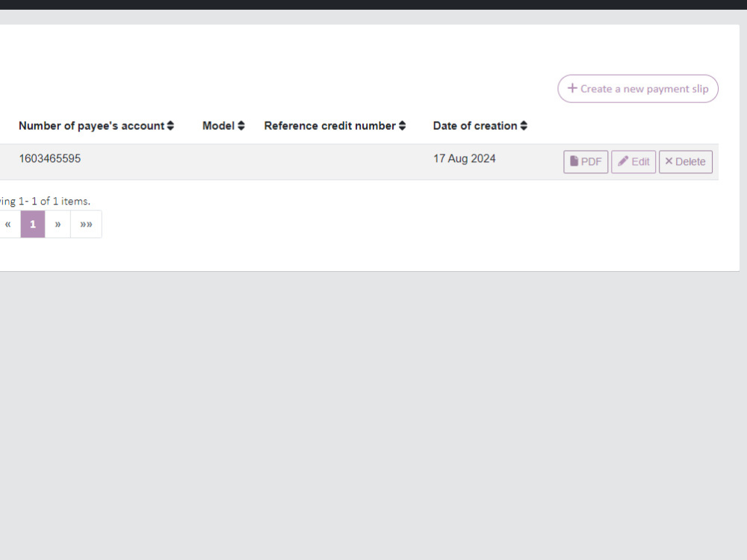Delete the 1603465595 payment slip

[x=685, y=161]
